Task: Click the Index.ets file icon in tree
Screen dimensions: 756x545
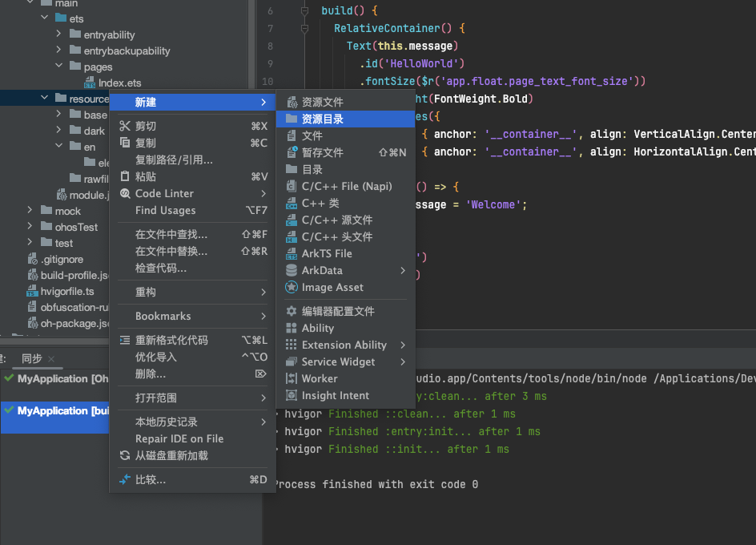Action: [x=90, y=83]
